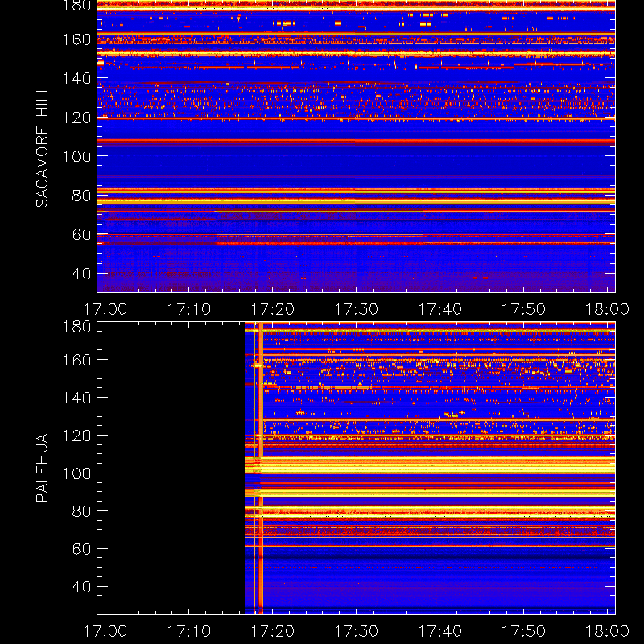644x644 pixels.
Task: Select the 100 tick label on Sagamore Hill axis
Action: coord(76,156)
